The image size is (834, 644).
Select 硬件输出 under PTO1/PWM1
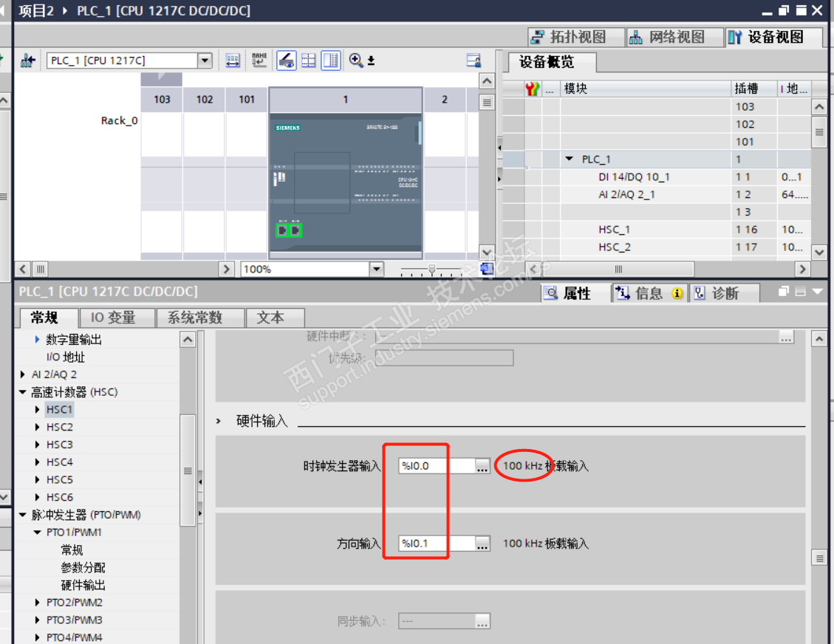click(83, 585)
